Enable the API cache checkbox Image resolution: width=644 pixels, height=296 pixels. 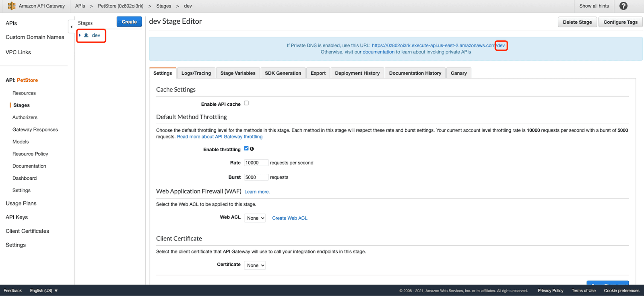point(246,103)
